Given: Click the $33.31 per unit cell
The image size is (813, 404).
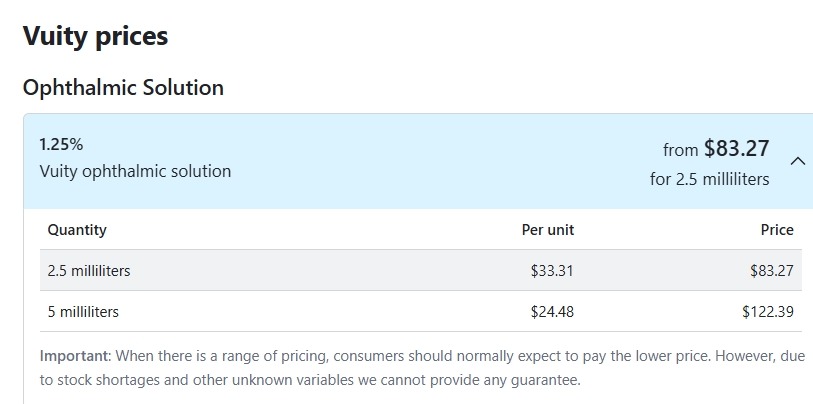Looking at the screenshot, I should [x=552, y=271].
